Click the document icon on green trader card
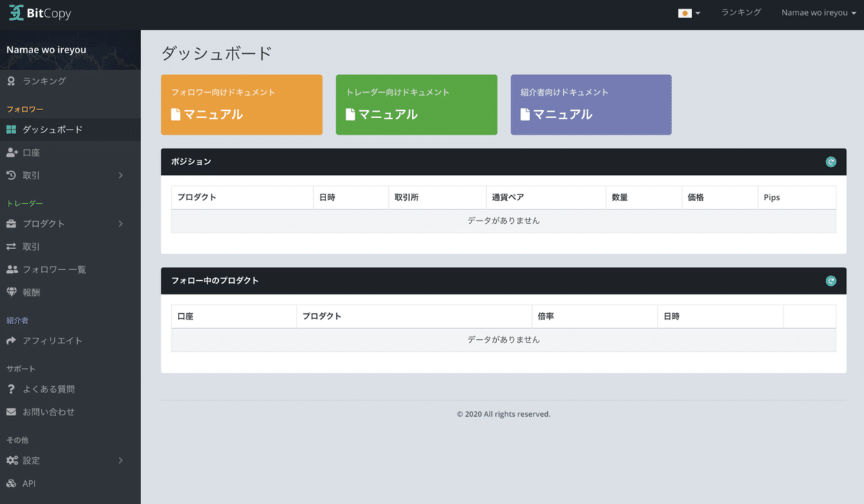The height and width of the screenshot is (504, 864). [x=351, y=114]
